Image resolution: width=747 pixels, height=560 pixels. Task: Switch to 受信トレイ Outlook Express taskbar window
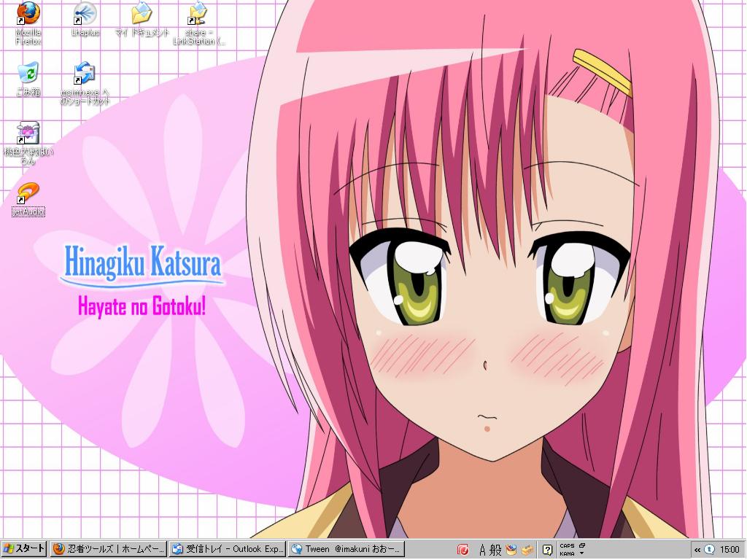[228, 549]
